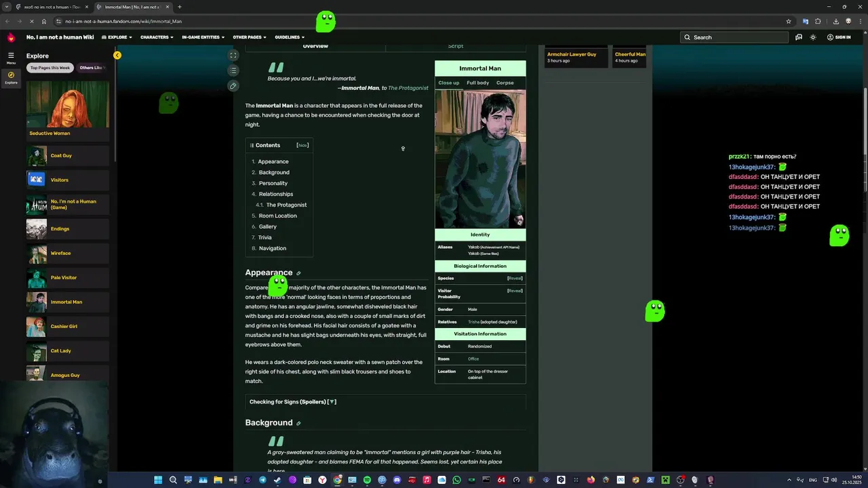Viewport: 868px width, 488px height.
Task: Click the Trisha relative link in infobox
Action: (473, 322)
